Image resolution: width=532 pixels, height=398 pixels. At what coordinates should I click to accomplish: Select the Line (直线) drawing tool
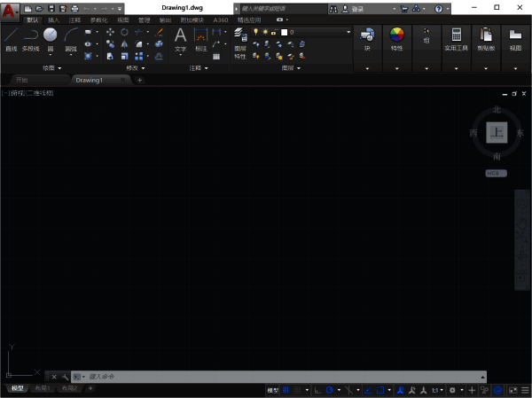coord(11,39)
